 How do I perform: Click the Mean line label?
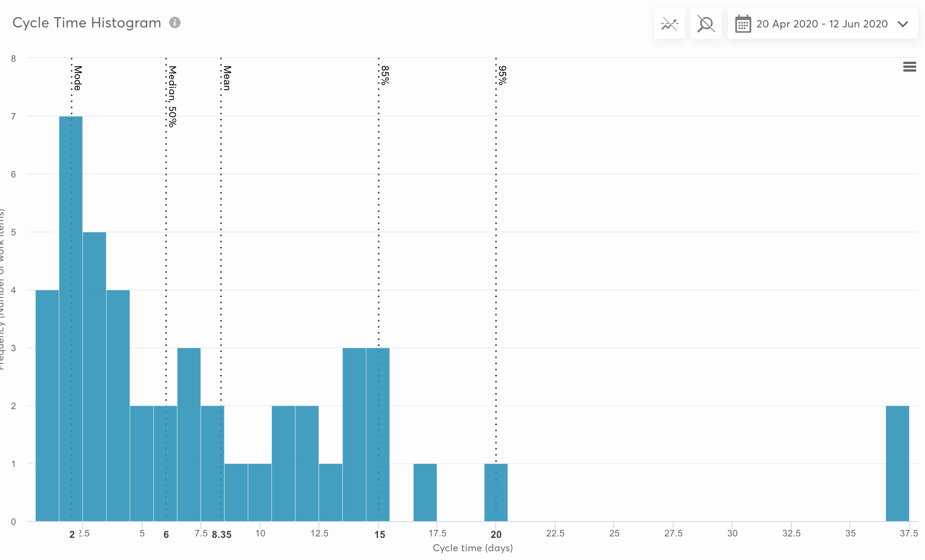click(227, 78)
